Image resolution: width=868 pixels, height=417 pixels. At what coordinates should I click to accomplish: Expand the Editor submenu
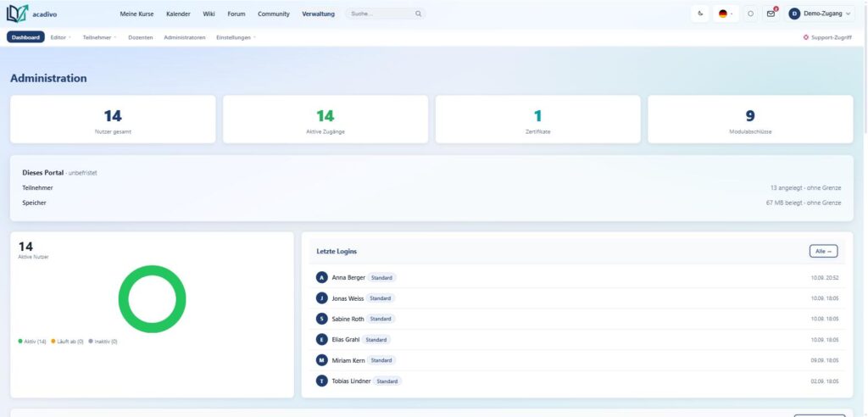point(60,37)
